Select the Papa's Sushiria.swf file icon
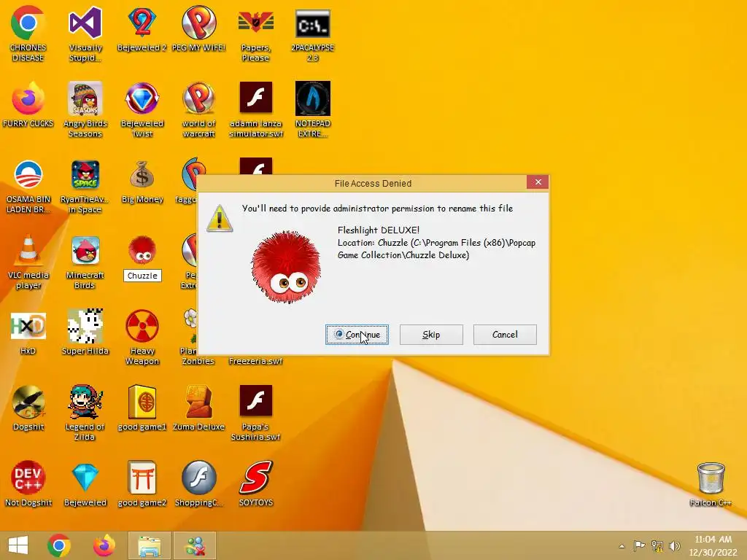Viewport: 747px width, 560px height. point(256,401)
